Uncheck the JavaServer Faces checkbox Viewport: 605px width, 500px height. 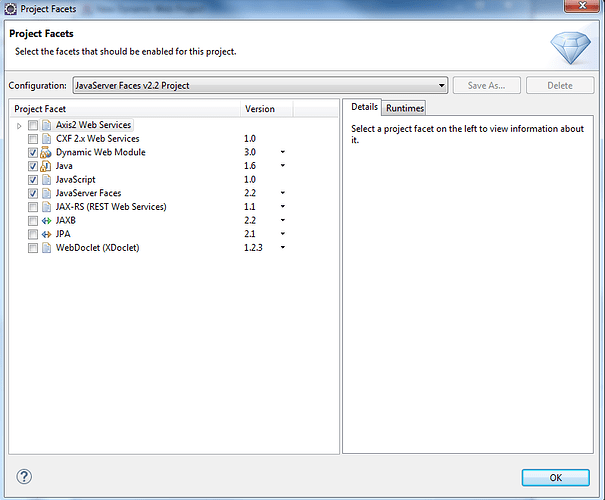33,193
